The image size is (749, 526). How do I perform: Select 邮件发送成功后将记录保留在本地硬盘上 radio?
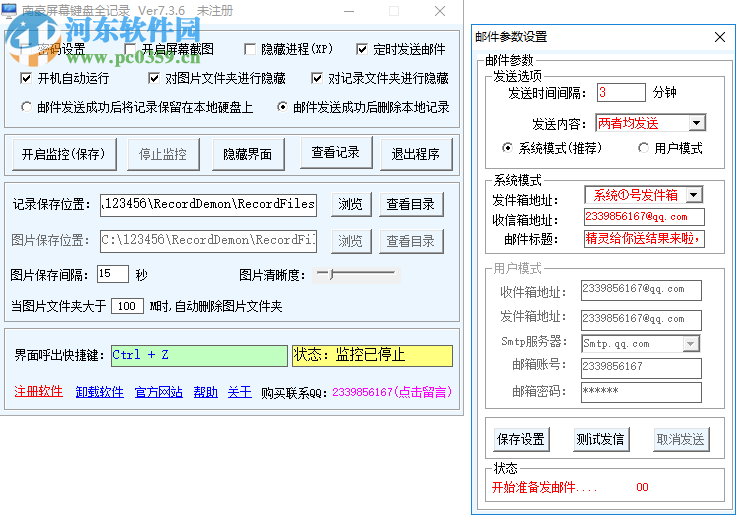tap(26, 107)
